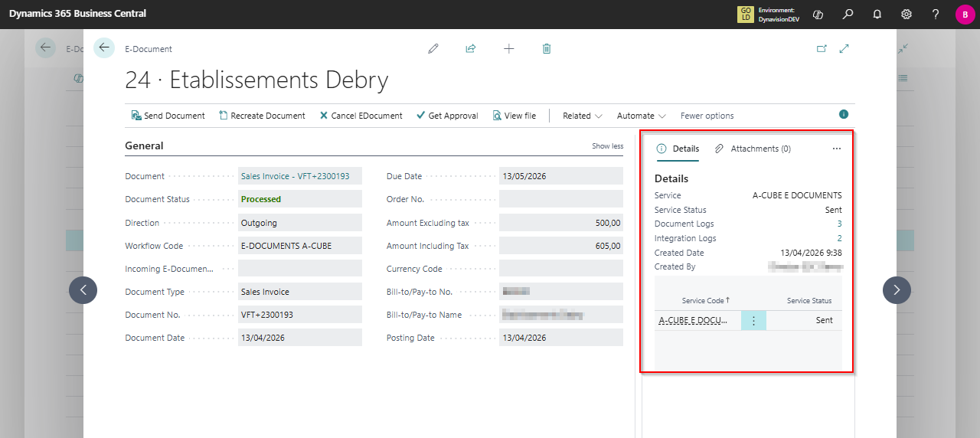Image resolution: width=980 pixels, height=438 pixels.
Task: Go to previous record arrow
Action: (83, 290)
